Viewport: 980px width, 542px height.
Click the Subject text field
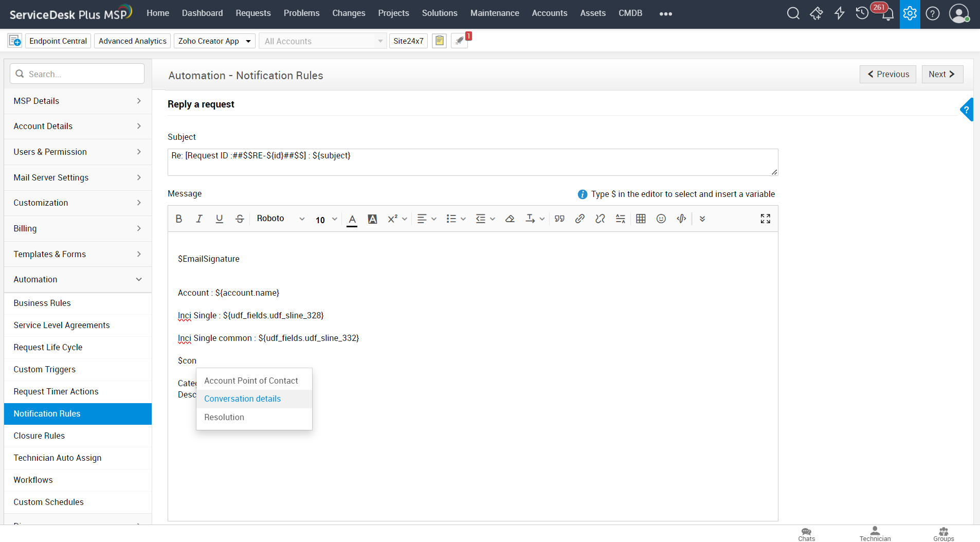pyautogui.click(x=473, y=162)
